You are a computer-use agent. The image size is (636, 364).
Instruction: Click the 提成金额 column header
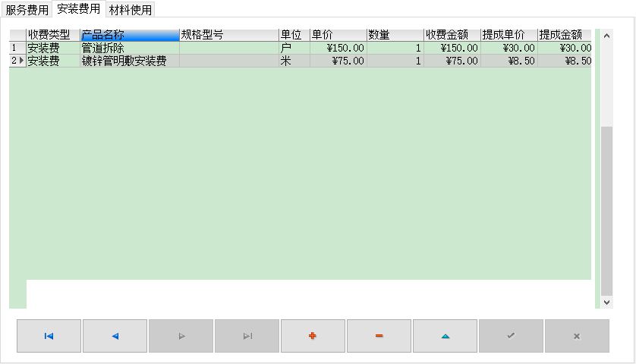(564, 35)
